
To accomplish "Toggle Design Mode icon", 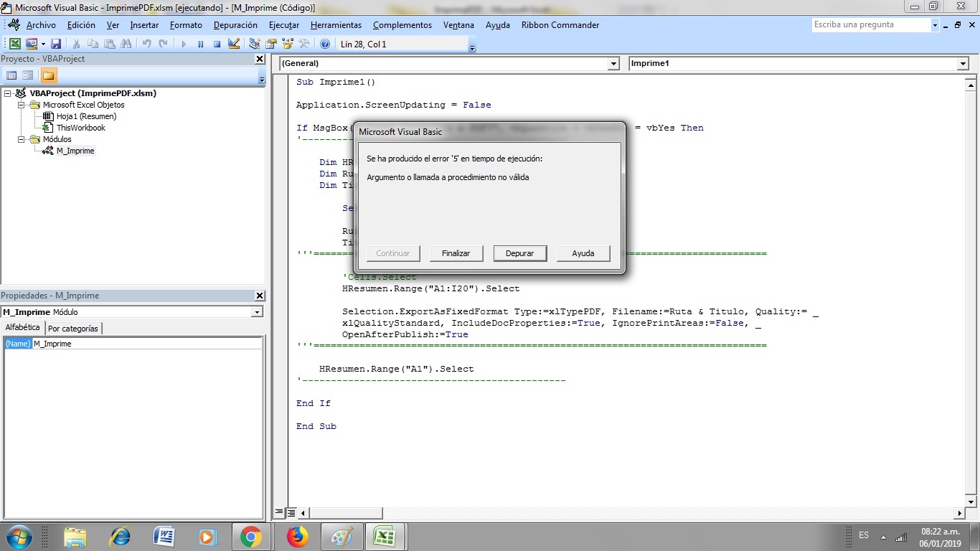I will tap(233, 44).
